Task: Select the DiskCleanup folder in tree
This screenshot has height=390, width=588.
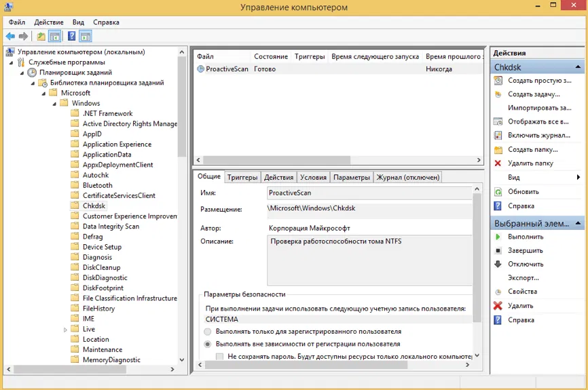Action: (x=101, y=267)
